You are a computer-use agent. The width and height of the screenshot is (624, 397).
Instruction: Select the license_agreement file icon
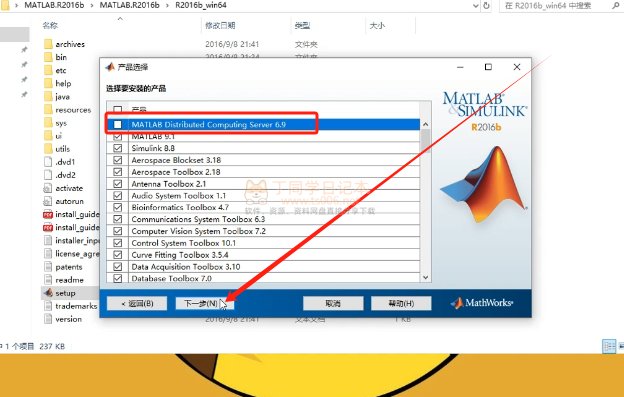click(48, 254)
